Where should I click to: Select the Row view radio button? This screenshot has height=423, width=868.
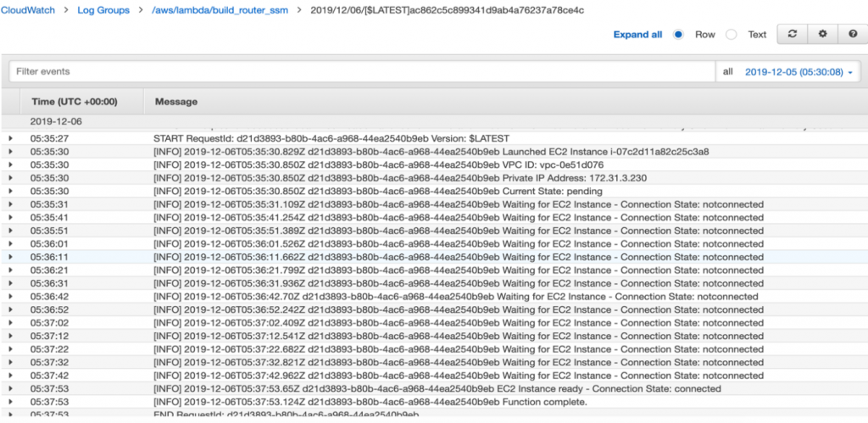pyautogui.click(x=678, y=34)
